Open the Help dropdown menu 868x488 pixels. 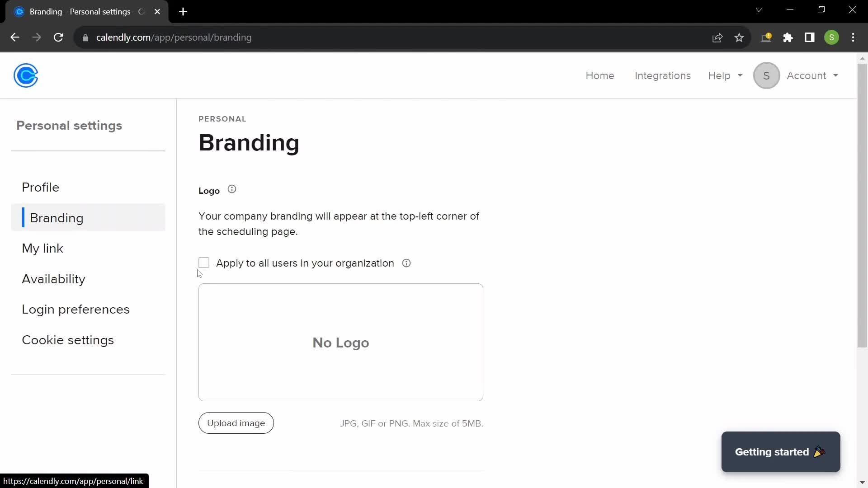pyautogui.click(x=726, y=75)
